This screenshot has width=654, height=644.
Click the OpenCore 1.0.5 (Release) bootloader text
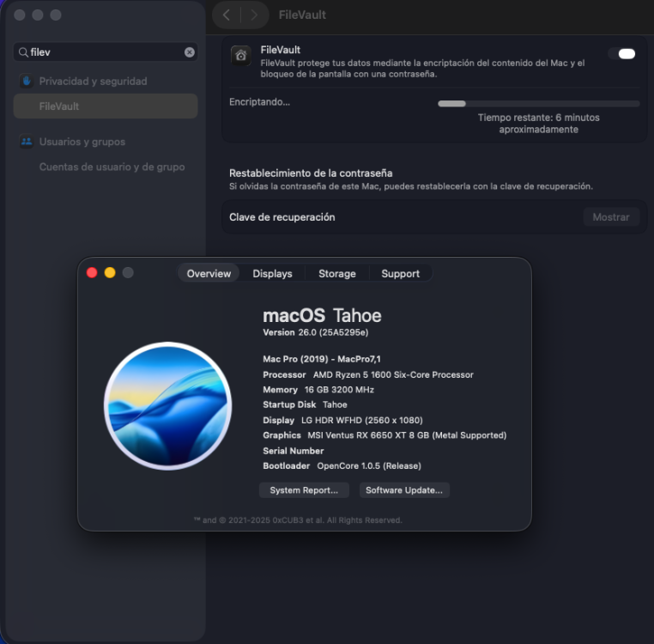coord(369,465)
